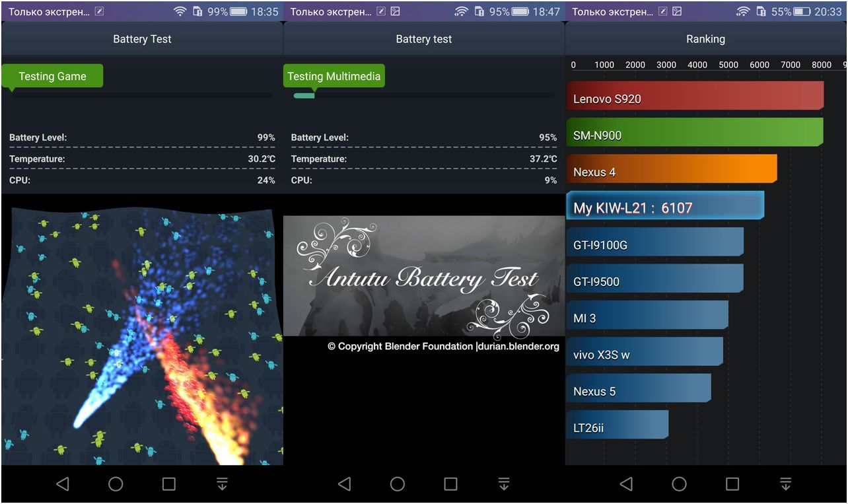This screenshot has width=848, height=504.
Task: Hide the navigation bar on the Testing Multimedia screen
Action: [x=504, y=484]
